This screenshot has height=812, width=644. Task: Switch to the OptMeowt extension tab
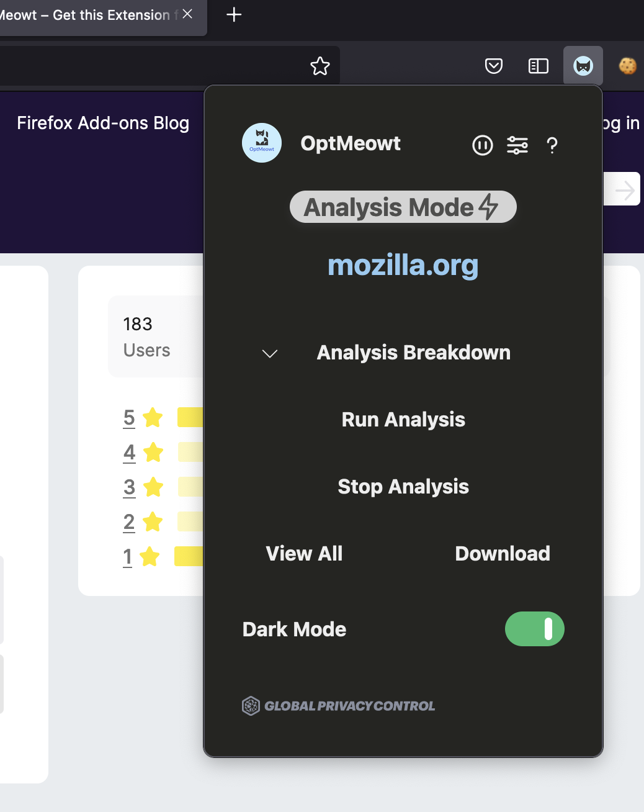pyautogui.click(x=93, y=15)
